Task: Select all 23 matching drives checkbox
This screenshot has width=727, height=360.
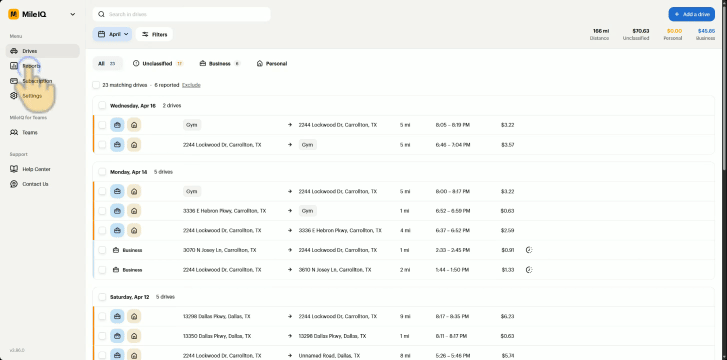Action: (96, 85)
